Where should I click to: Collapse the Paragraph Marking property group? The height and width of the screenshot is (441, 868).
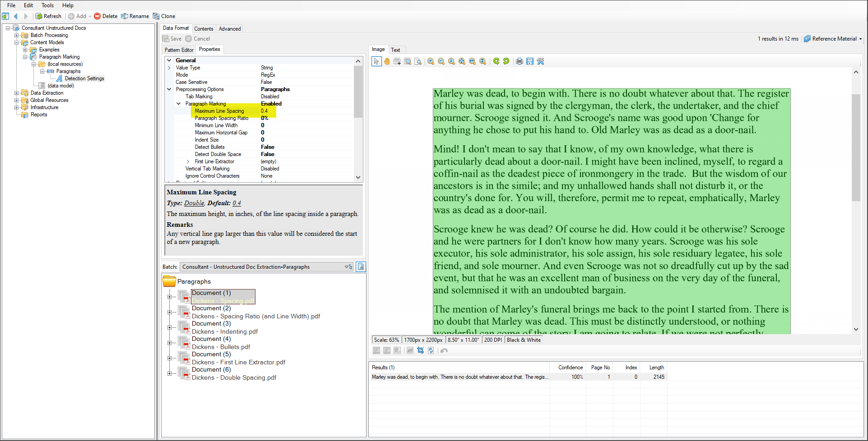click(x=179, y=104)
